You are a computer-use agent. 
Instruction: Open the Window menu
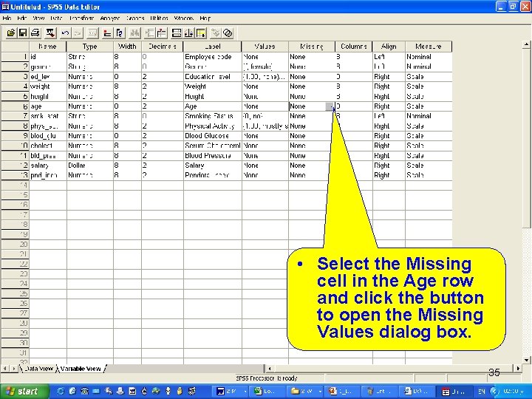point(183,18)
